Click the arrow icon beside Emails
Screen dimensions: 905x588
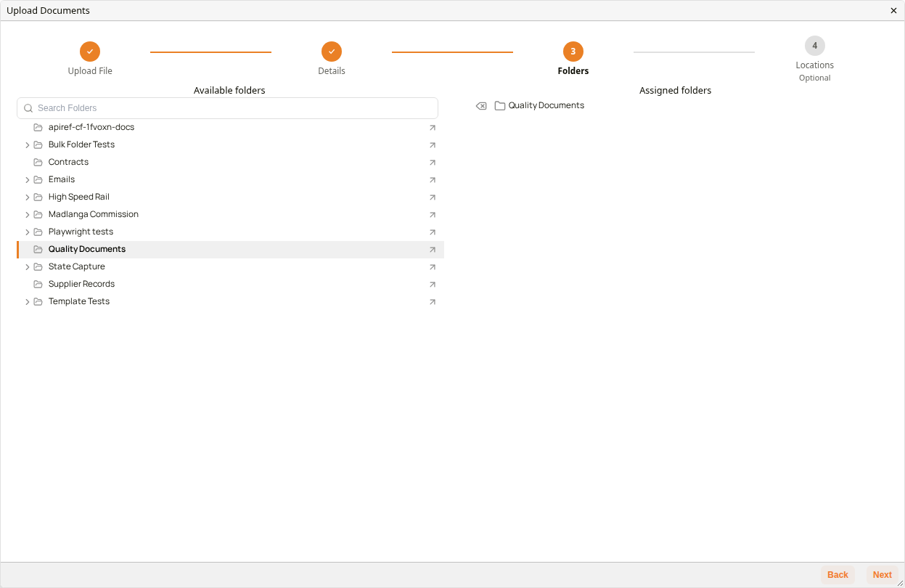(x=433, y=180)
